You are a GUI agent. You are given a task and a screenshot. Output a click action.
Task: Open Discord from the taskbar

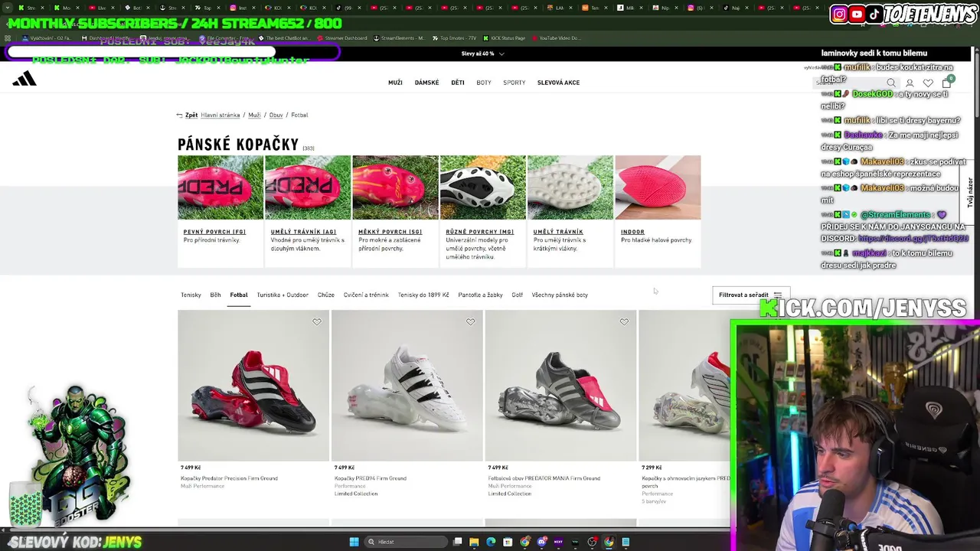pos(541,542)
